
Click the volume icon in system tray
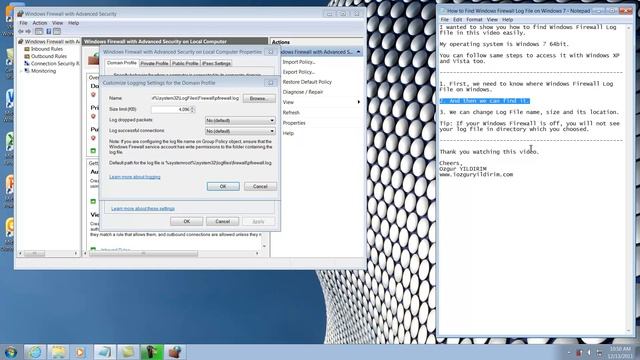(589, 352)
